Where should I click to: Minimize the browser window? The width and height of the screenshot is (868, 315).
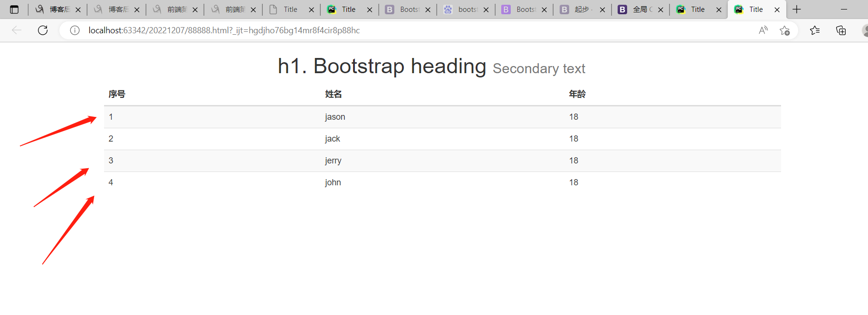pos(844,10)
